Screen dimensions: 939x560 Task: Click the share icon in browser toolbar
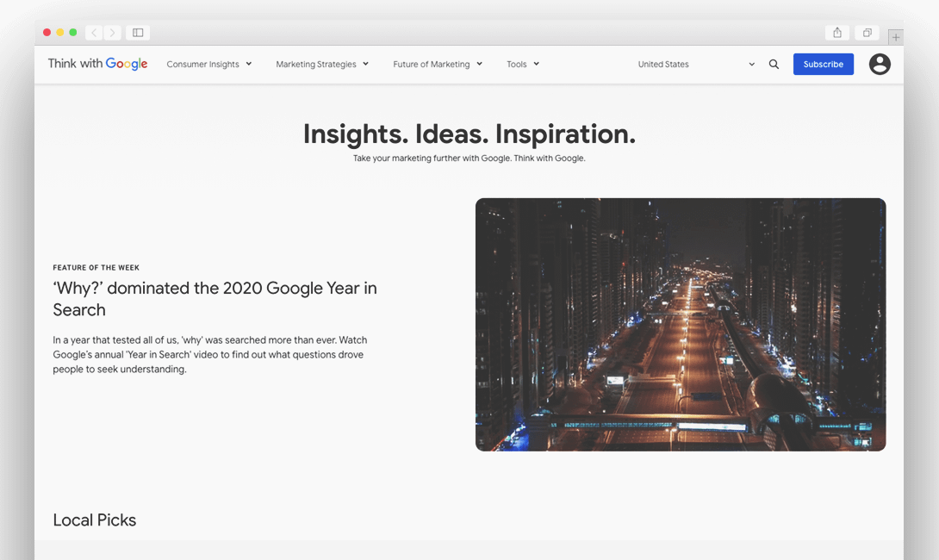pos(837,33)
